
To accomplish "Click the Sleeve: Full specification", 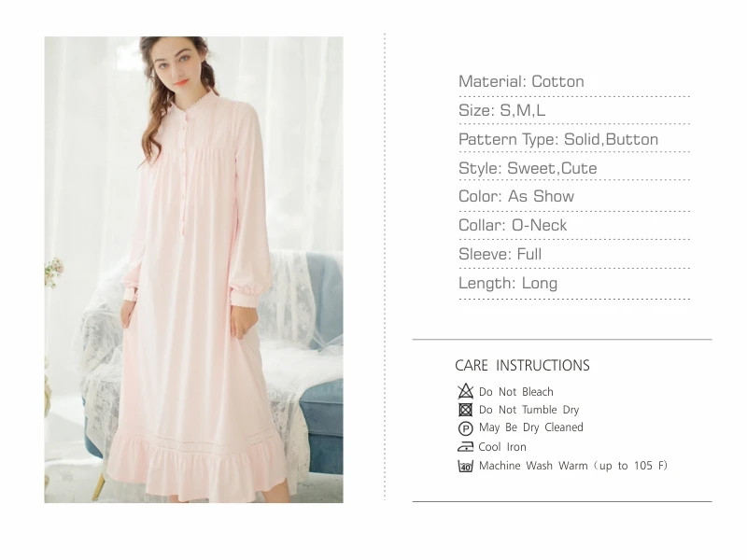I will 500,254.
